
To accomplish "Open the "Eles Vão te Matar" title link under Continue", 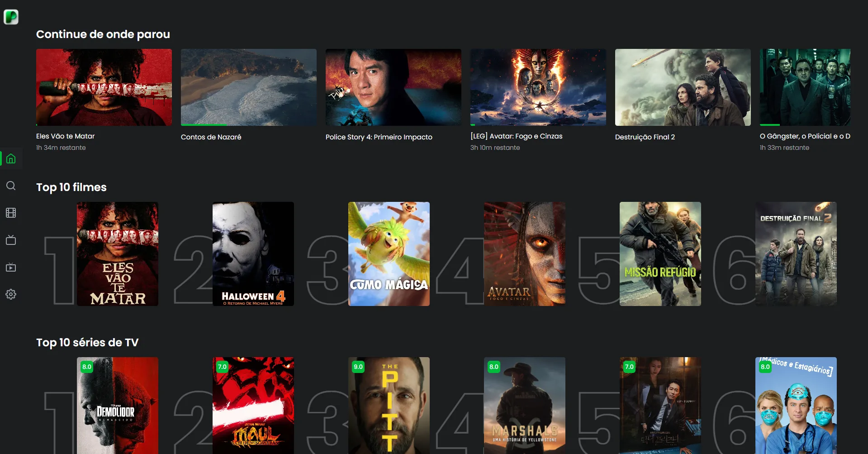I will pos(66,136).
